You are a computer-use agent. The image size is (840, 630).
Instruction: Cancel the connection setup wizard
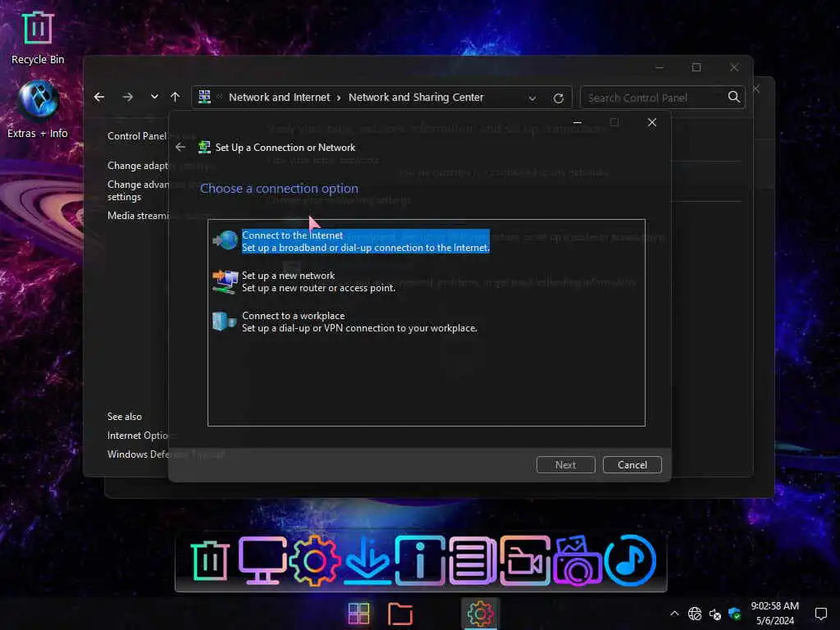[x=632, y=465]
